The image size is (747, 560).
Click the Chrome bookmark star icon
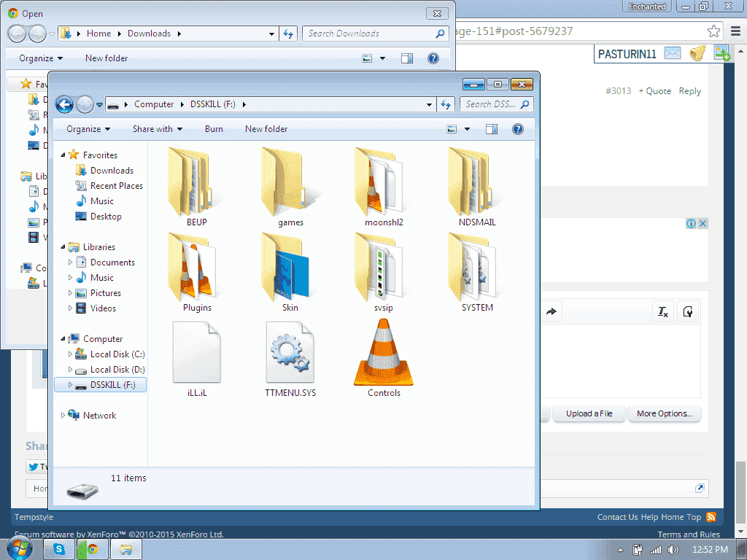point(713,31)
